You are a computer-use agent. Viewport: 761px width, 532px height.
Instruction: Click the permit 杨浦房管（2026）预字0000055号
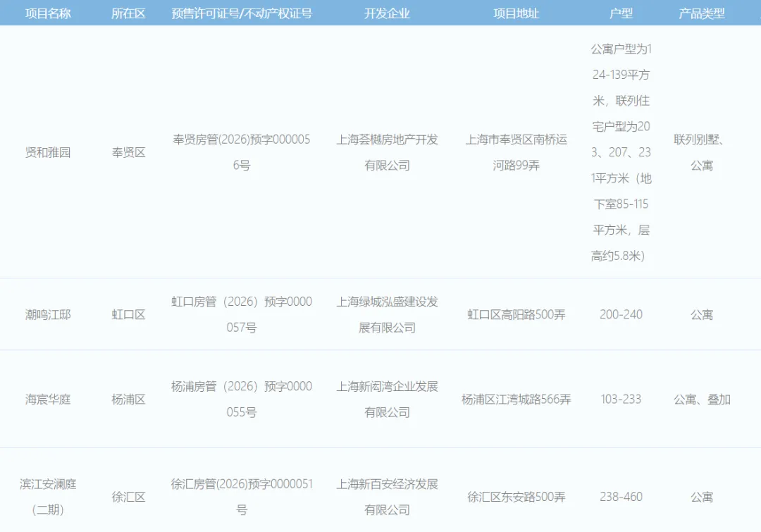pos(240,400)
